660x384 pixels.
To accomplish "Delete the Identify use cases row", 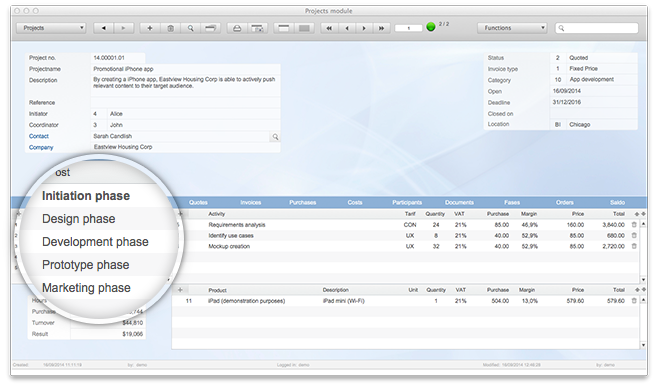I will pyautogui.click(x=634, y=235).
